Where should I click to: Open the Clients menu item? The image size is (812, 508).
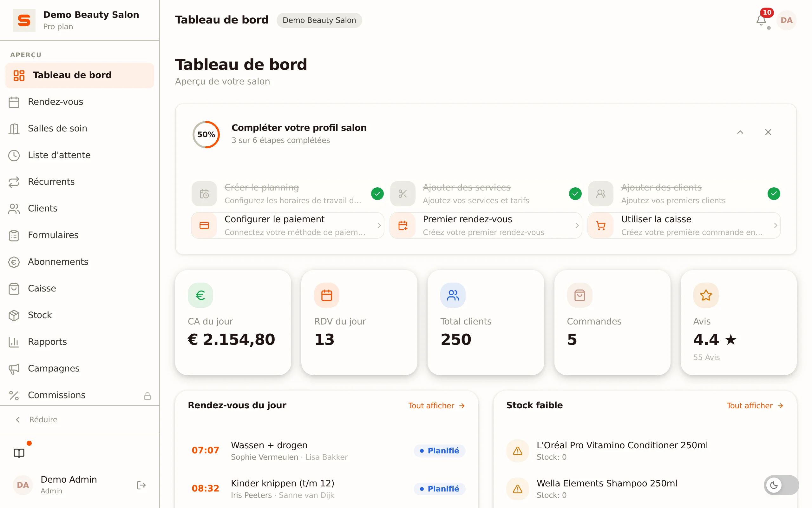tap(80, 208)
